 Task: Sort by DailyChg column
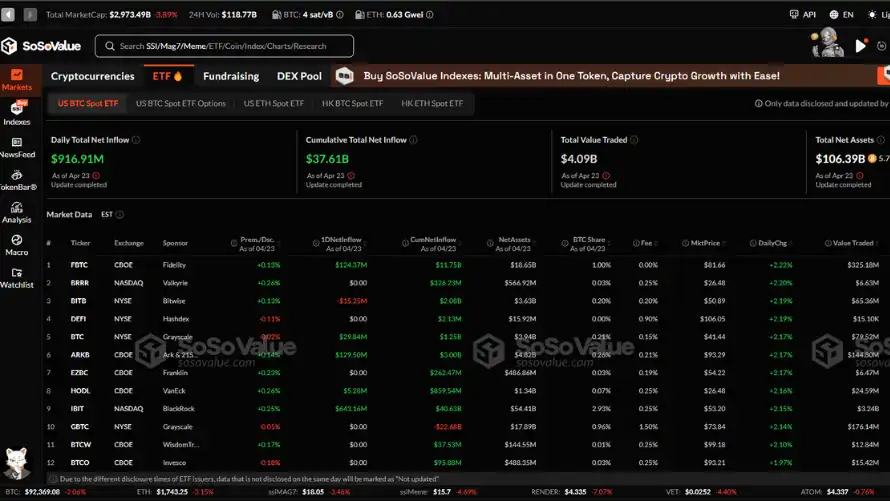[771, 243]
